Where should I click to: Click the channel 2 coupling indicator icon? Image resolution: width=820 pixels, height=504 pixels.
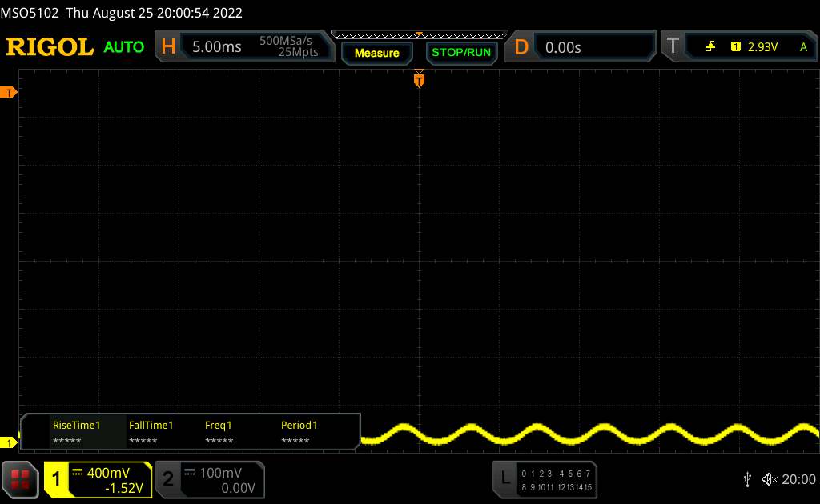(190, 473)
